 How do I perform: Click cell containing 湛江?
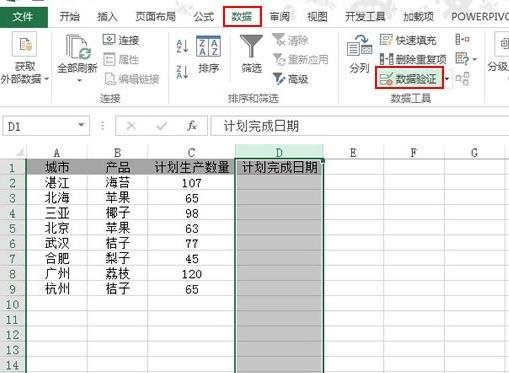click(57, 182)
